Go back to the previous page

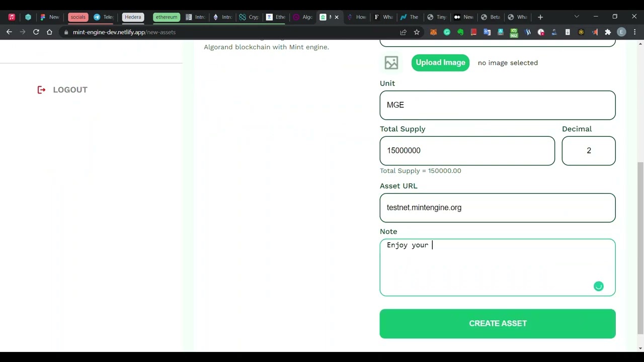(x=9, y=32)
